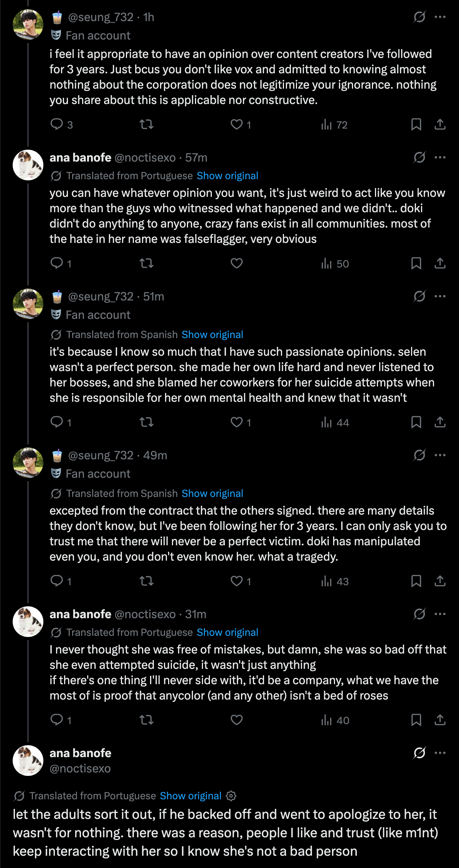Reply to seung_732's 1h post
459x868 pixels.
coord(57,124)
